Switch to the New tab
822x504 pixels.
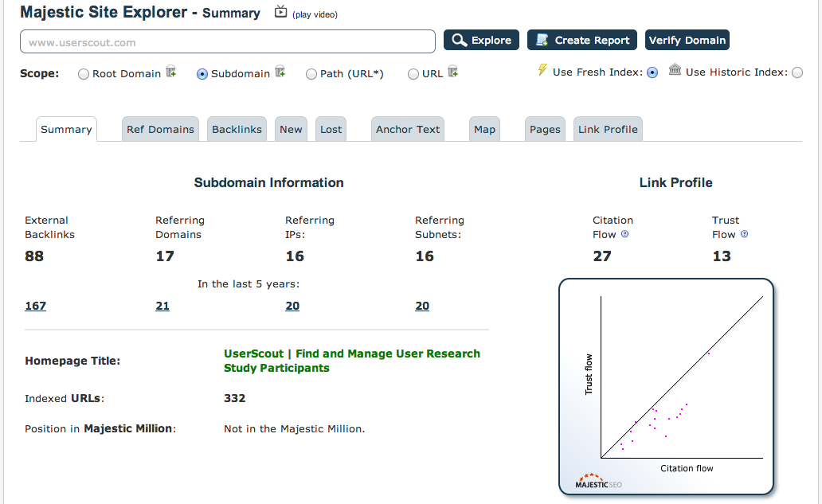click(291, 130)
